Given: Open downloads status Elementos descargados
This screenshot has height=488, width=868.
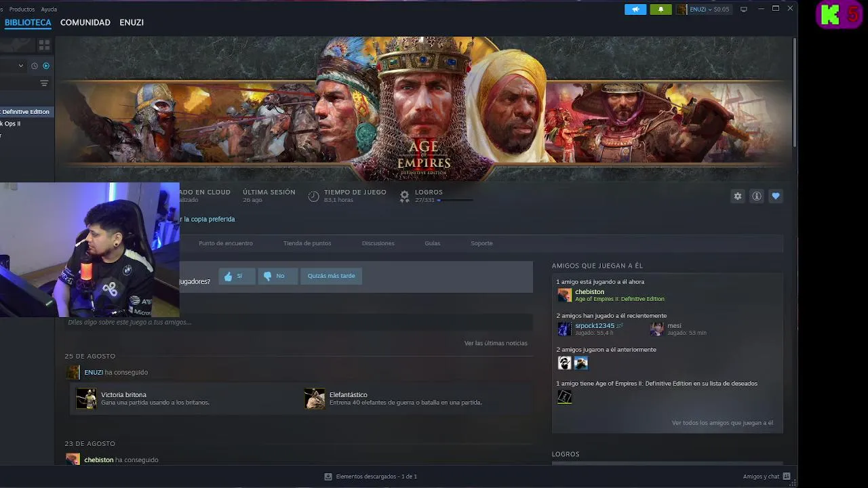Looking at the screenshot, I should coord(376,476).
